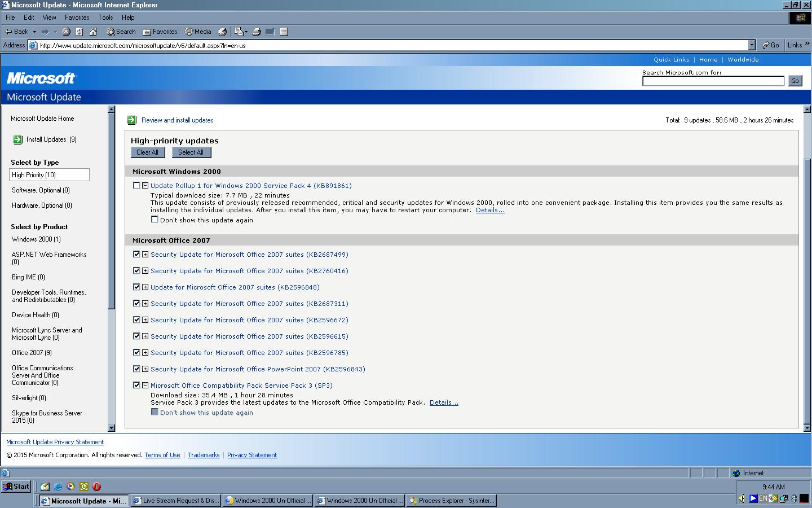The image size is (812, 508).
Task: Click the EN language indicator in tray
Action: 763,498
